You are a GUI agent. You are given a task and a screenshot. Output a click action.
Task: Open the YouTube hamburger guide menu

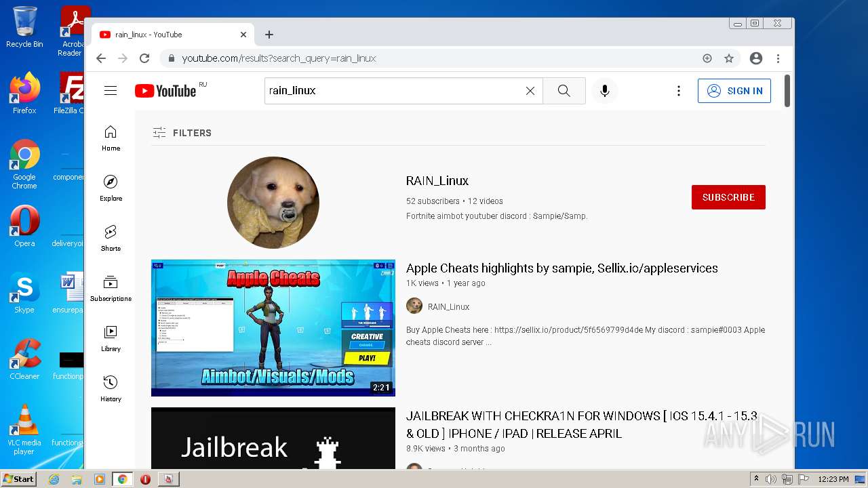point(111,91)
